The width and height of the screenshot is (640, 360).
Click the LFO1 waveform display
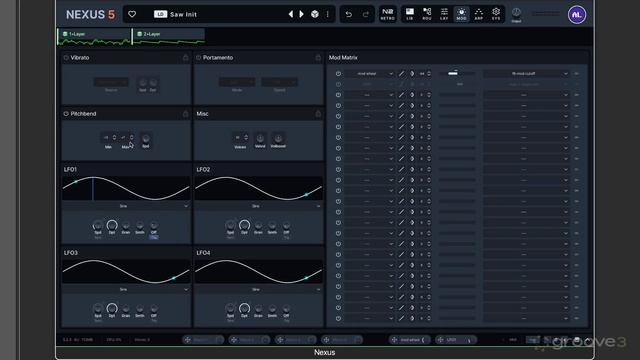(126, 188)
